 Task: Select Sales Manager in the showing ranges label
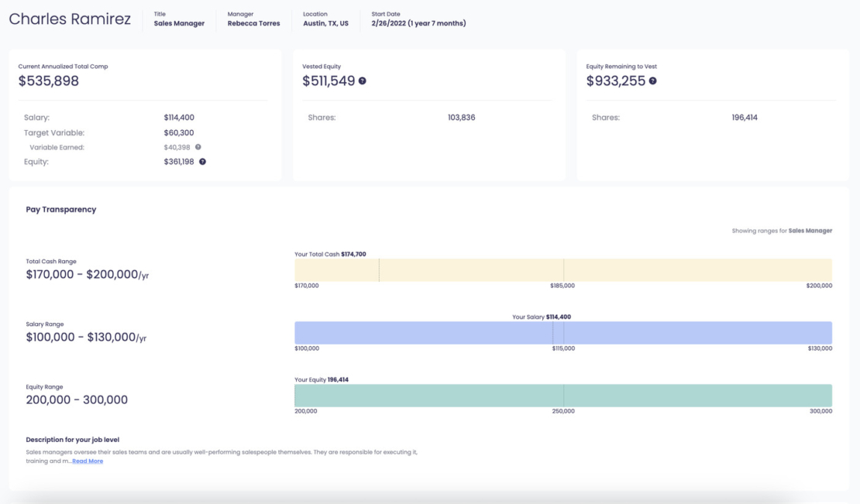coord(809,230)
